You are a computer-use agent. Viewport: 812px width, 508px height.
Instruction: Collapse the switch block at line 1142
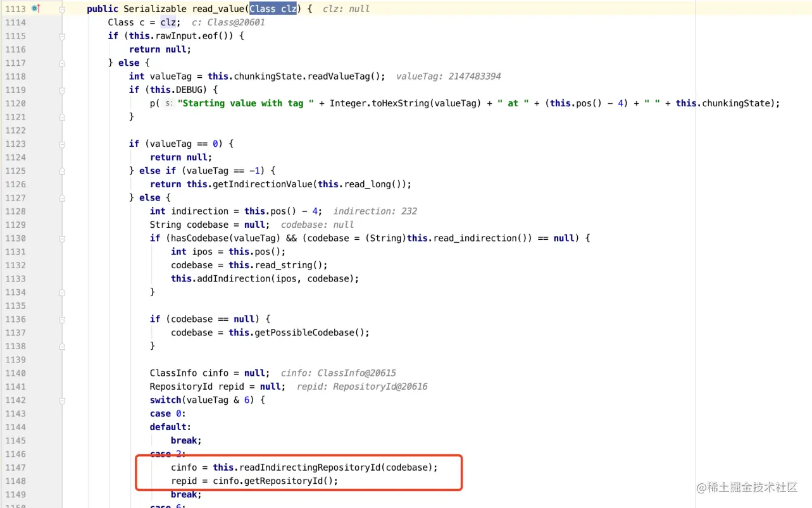point(62,400)
